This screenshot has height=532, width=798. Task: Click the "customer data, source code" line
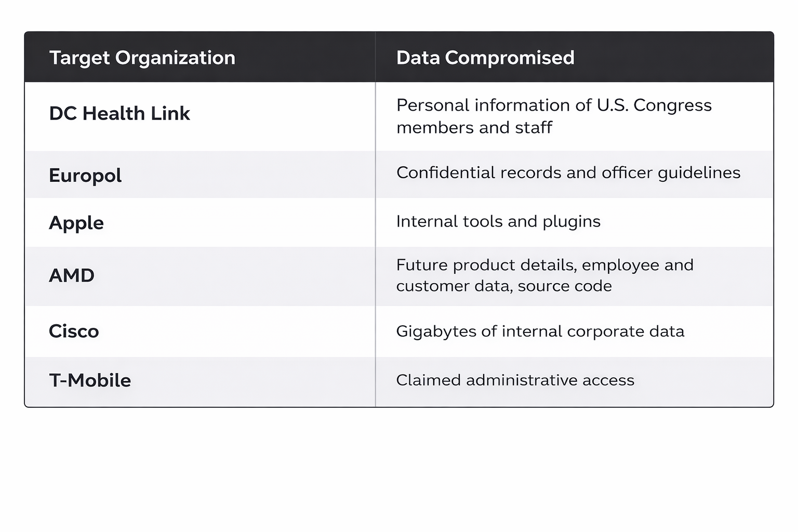pos(503,286)
